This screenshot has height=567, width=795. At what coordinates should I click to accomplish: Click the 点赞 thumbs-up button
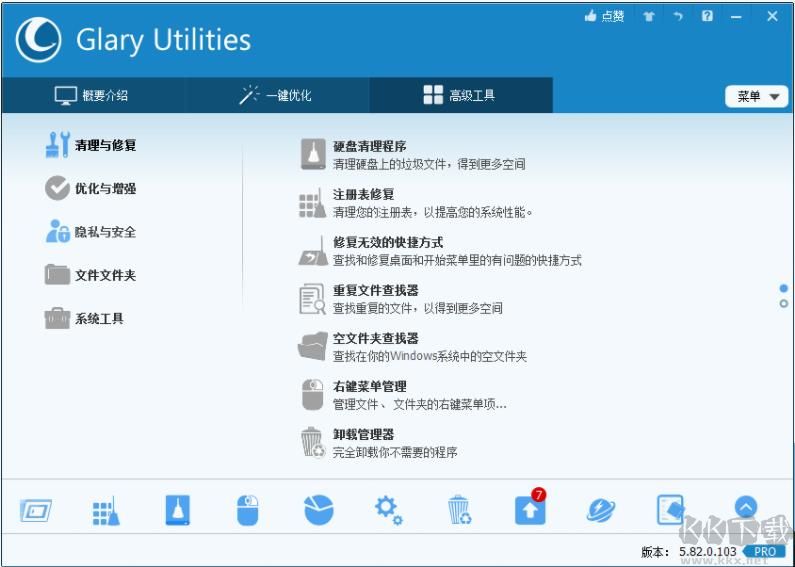(x=604, y=16)
